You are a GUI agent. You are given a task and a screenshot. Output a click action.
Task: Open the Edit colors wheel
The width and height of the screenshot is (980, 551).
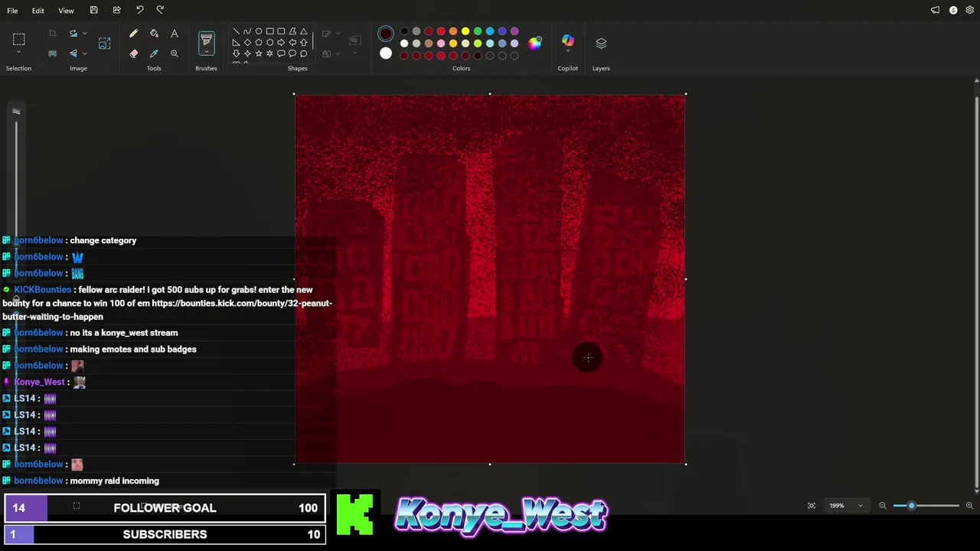click(534, 43)
